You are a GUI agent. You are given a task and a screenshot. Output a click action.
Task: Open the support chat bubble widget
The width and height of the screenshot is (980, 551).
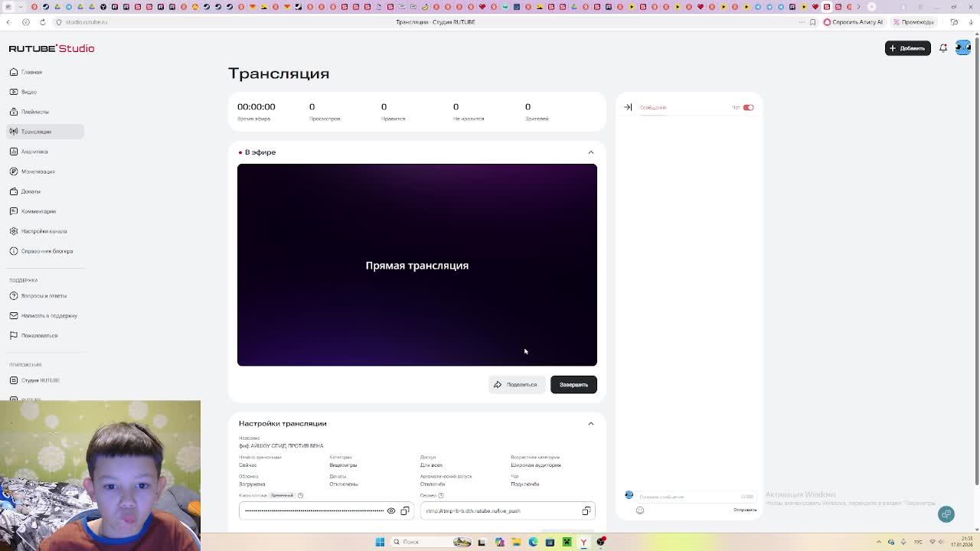click(946, 514)
